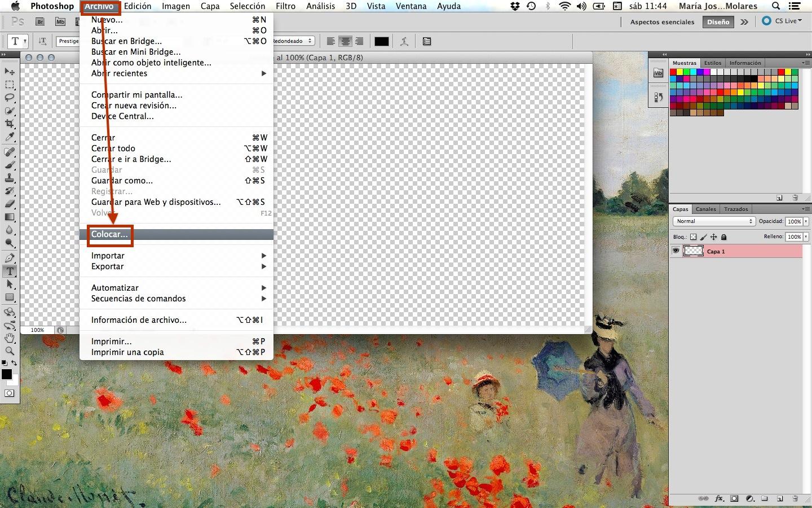
Task: Click the Capa 1 layer thumbnail
Action: click(693, 251)
